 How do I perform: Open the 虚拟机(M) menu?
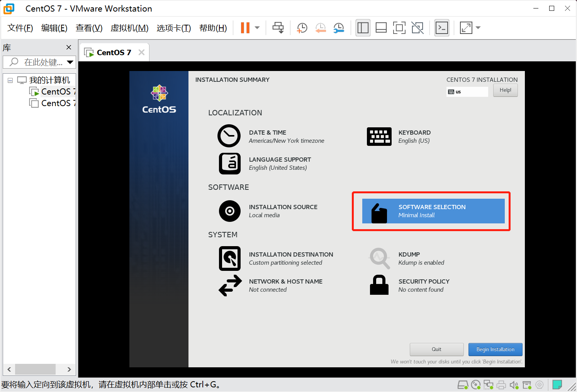pyautogui.click(x=129, y=28)
